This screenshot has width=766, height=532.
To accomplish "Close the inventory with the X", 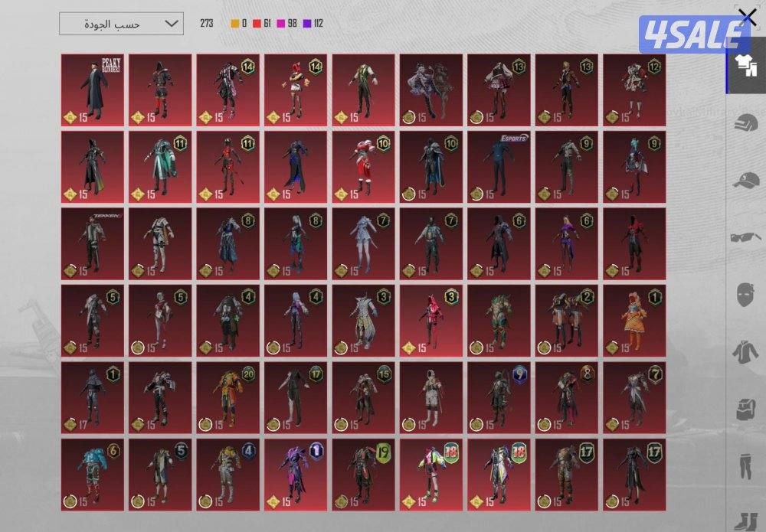I will [747, 18].
